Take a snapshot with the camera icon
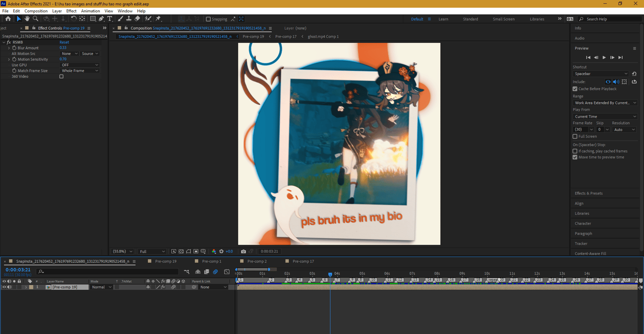This screenshot has height=334, width=644. click(x=243, y=252)
